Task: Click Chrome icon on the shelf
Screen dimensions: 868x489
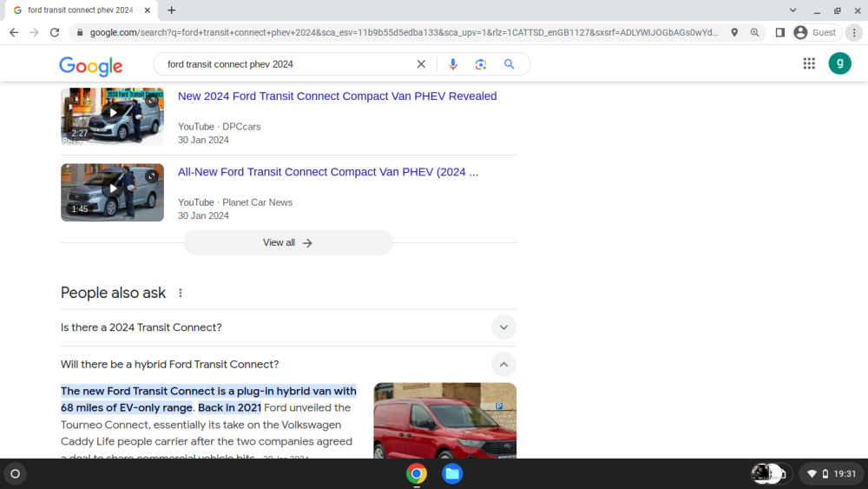Action: pyautogui.click(x=417, y=473)
